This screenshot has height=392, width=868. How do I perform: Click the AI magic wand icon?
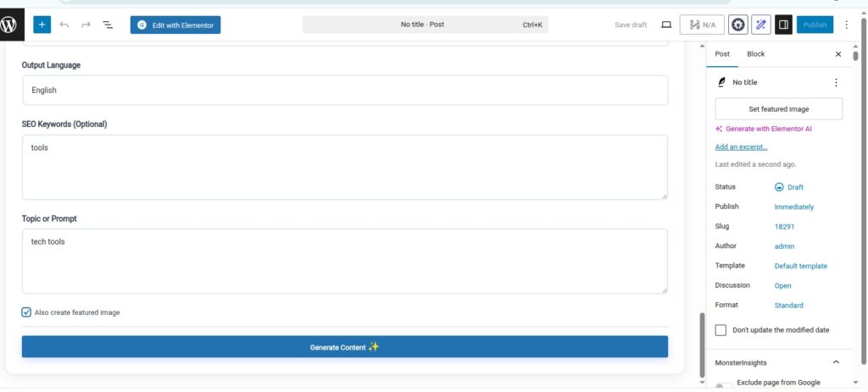coord(761,25)
